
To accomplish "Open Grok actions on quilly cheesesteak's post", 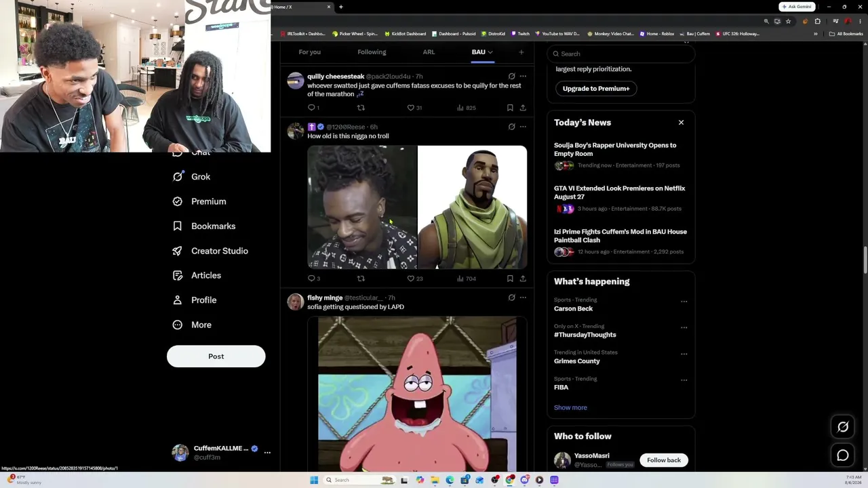I will (511, 77).
